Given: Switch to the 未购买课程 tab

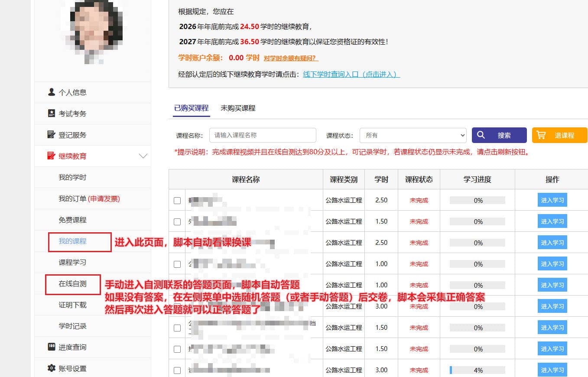Looking at the screenshot, I should click(x=238, y=108).
